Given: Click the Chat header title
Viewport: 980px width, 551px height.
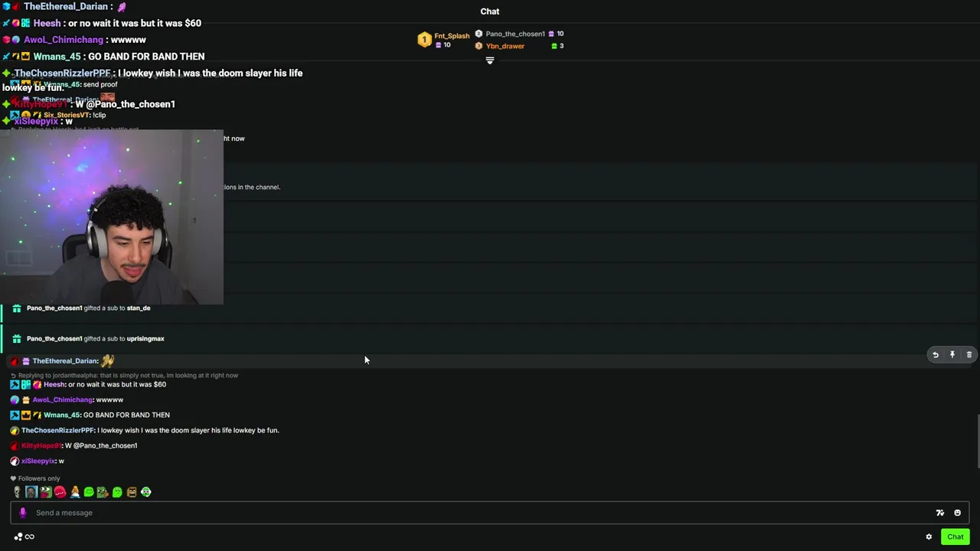Looking at the screenshot, I should click(490, 11).
